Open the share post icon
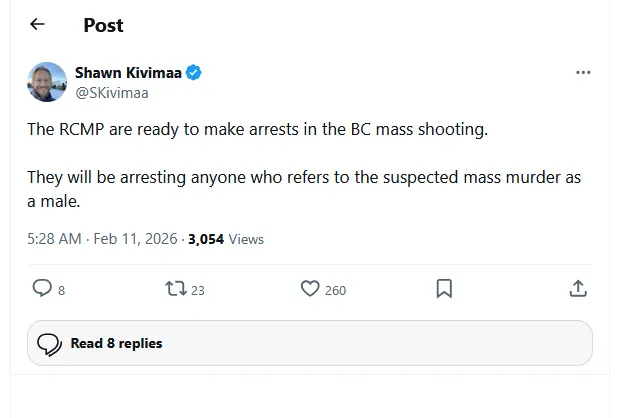Image resolution: width=623 pixels, height=418 pixels. 577,289
